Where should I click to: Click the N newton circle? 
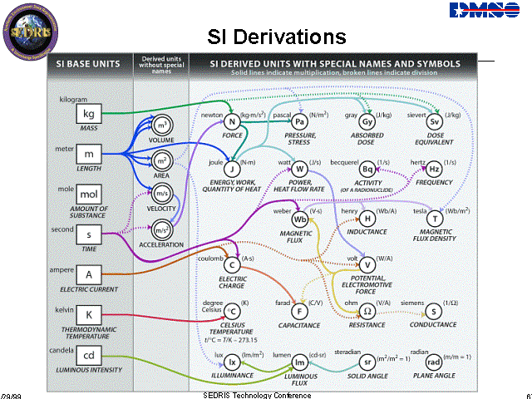232,121
